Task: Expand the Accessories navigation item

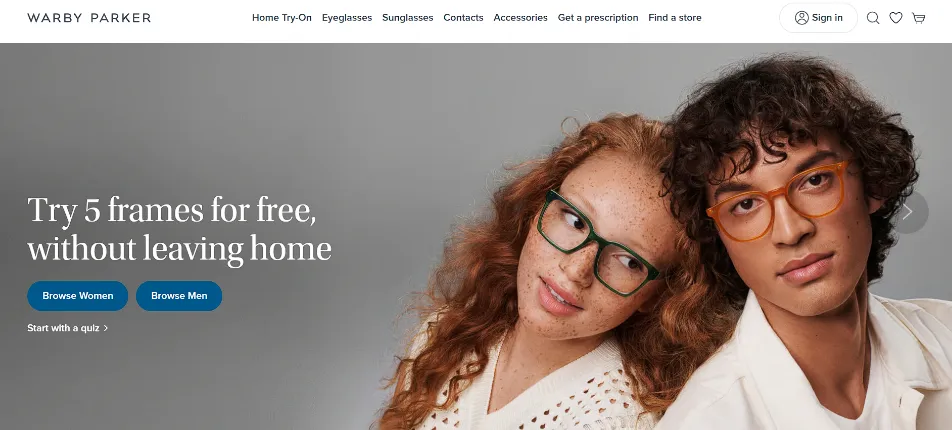Action: (x=520, y=18)
